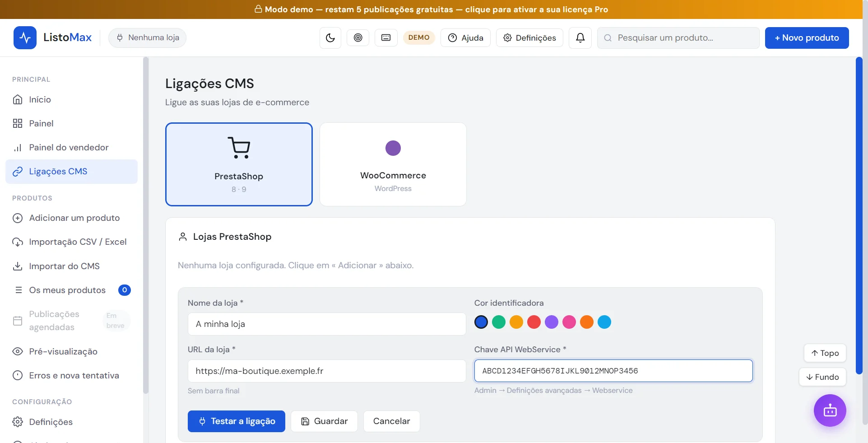868x443 pixels.
Task: Open notifications bell
Action: click(x=580, y=38)
